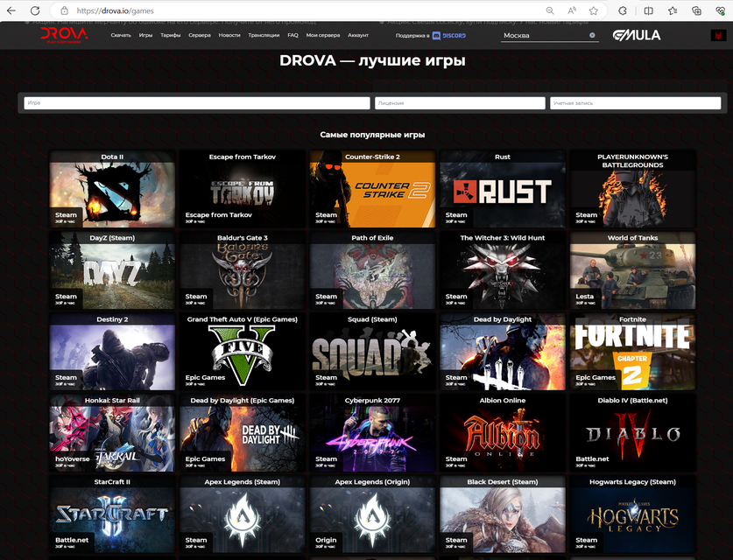This screenshot has width=733, height=560.
Task: Focus the Игра search field
Action: [x=197, y=102]
